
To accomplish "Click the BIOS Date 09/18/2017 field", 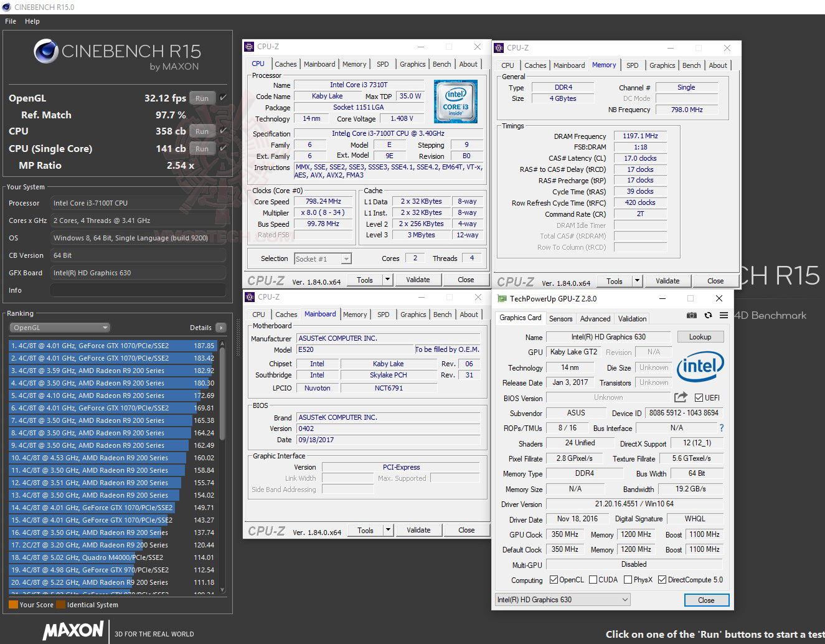I will tap(388, 440).
